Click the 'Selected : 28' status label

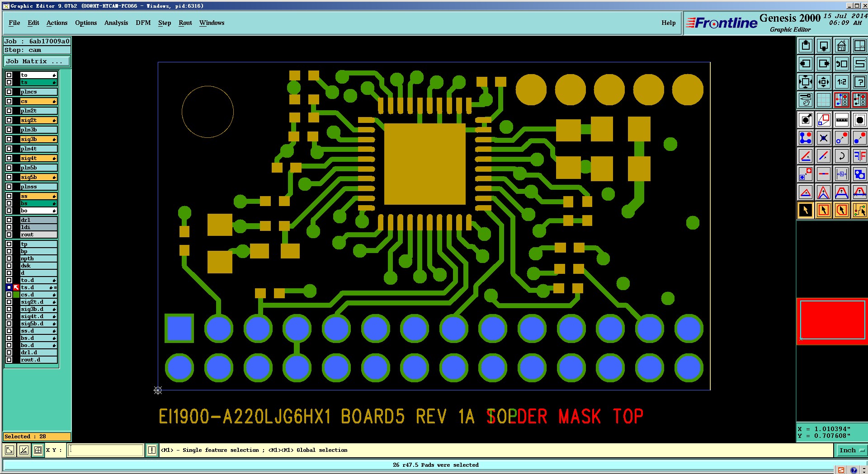coord(37,436)
